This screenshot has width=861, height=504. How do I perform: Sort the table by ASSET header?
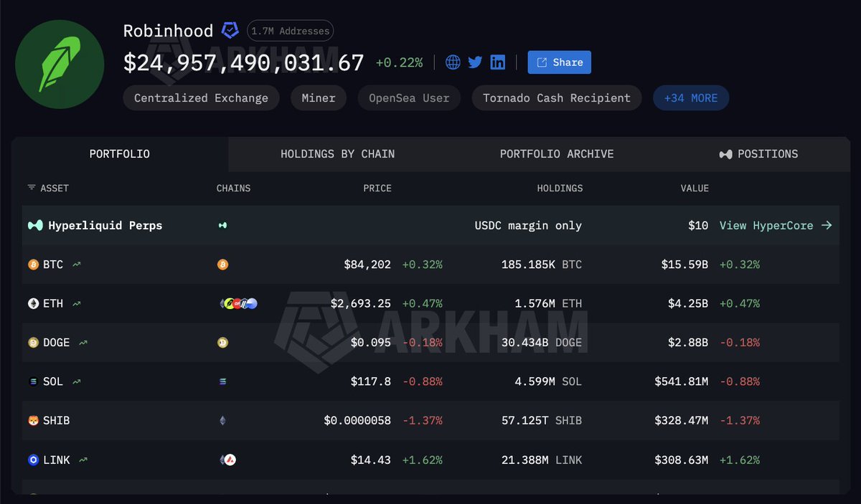pyautogui.click(x=48, y=188)
